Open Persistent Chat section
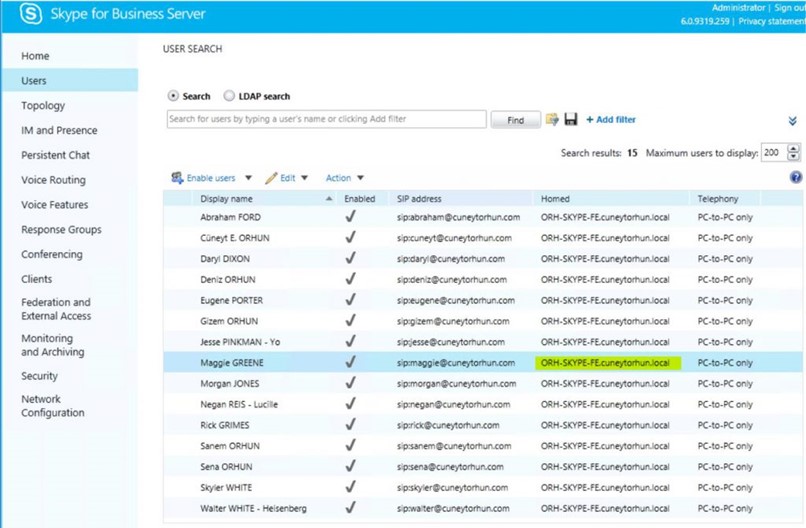Viewport: 806px width, 528px height. [x=56, y=155]
